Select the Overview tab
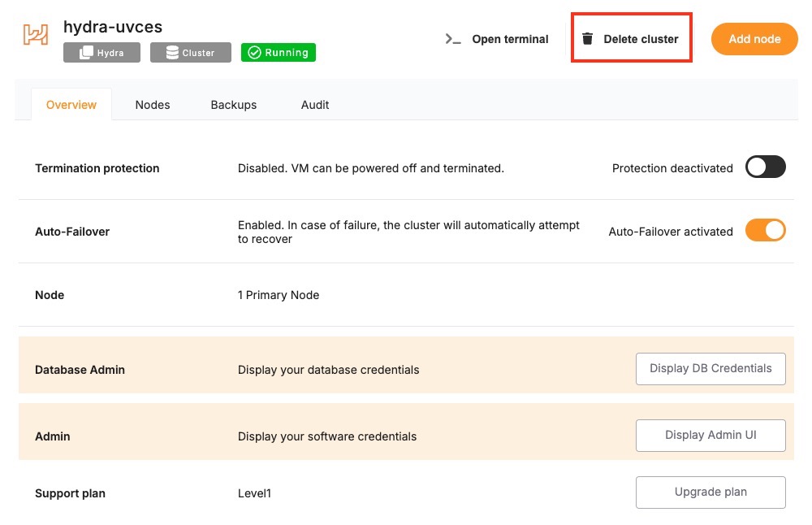The width and height of the screenshot is (812, 525). coord(71,105)
